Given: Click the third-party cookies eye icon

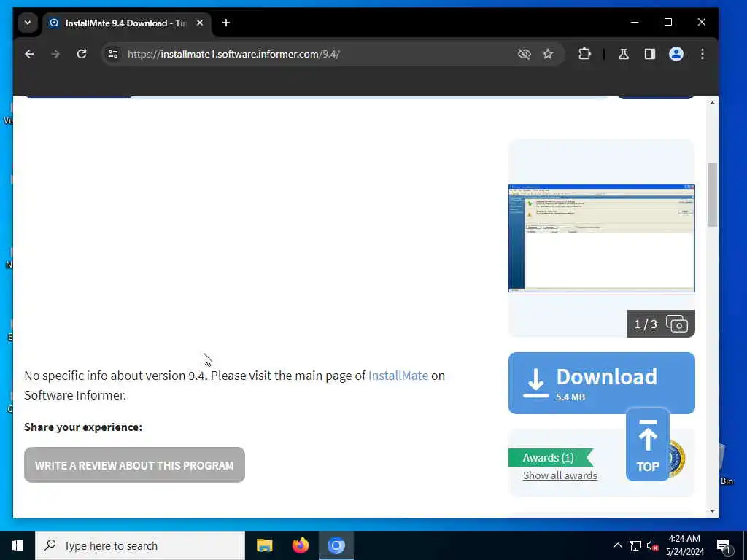Looking at the screenshot, I should (x=524, y=54).
